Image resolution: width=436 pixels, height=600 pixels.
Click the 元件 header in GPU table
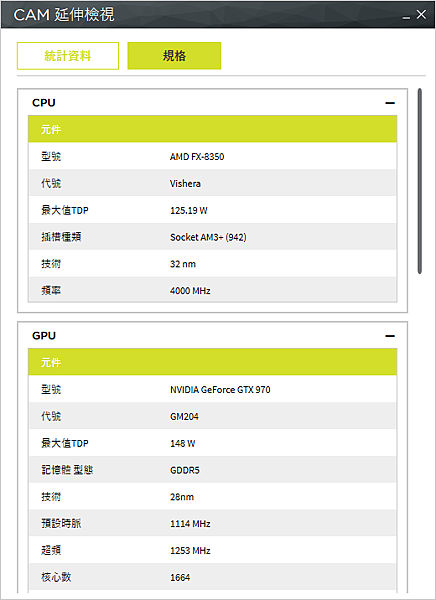(x=212, y=362)
